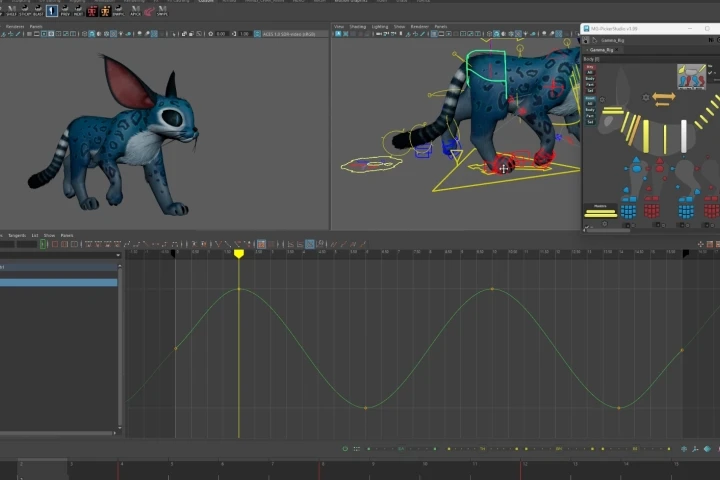The width and height of the screenshot is (720, 480).
Task: Click the gamma value field 1.00 in viewport
Action: click(244, 34)
